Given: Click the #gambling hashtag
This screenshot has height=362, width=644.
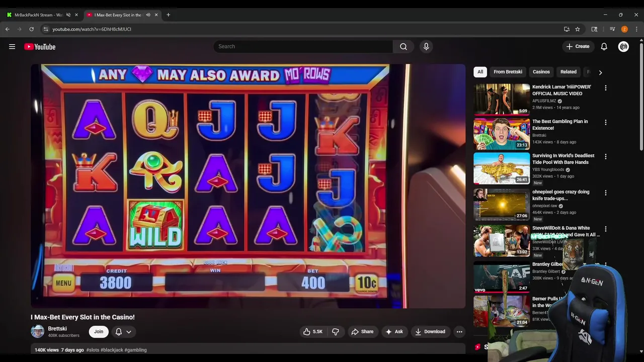Looking at the screenshot, I should point(135,350).
